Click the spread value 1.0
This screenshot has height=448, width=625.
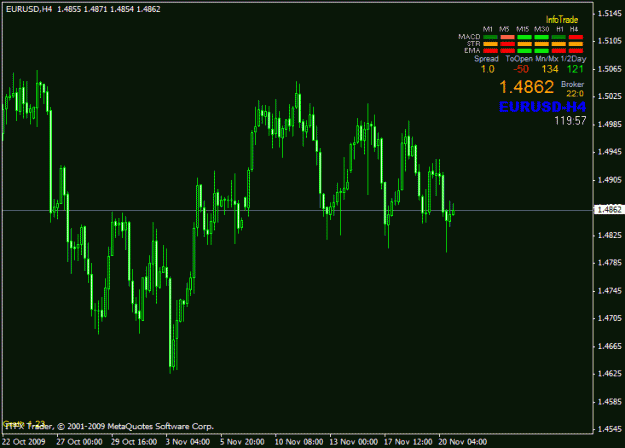coord(487,69)
